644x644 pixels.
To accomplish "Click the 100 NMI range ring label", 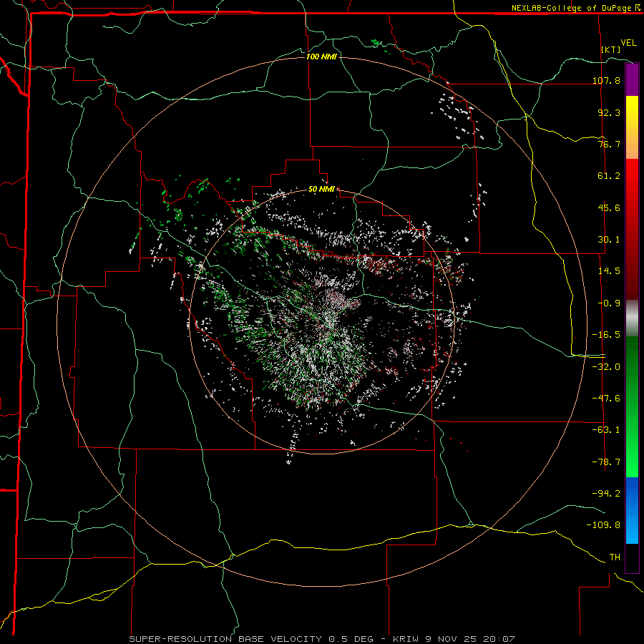I will click(321, 57).
